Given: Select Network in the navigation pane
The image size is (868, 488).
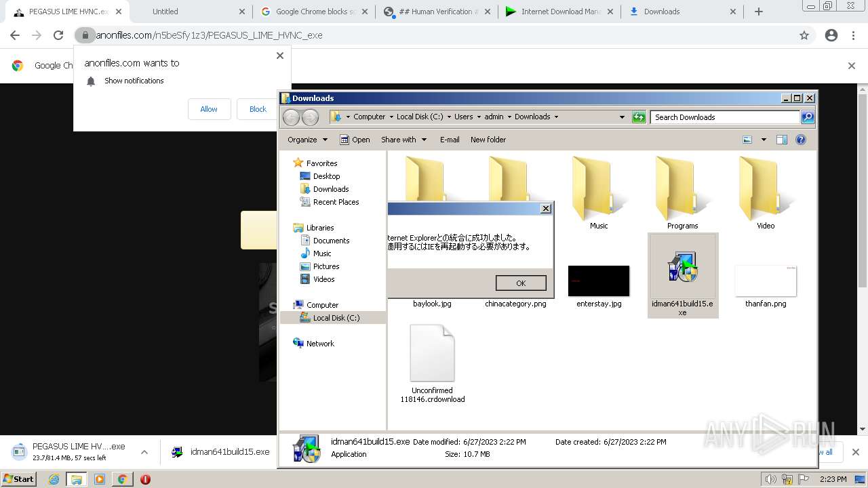Looking at the screenshot, I should point(320,344).
